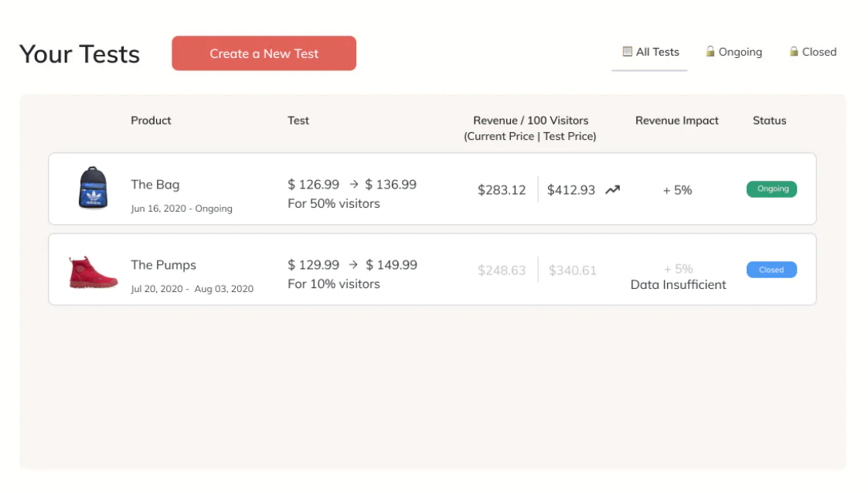This screenshot has height=493, width=868.
Task: Click the Data Insufficient label
Action: [678, 284]
